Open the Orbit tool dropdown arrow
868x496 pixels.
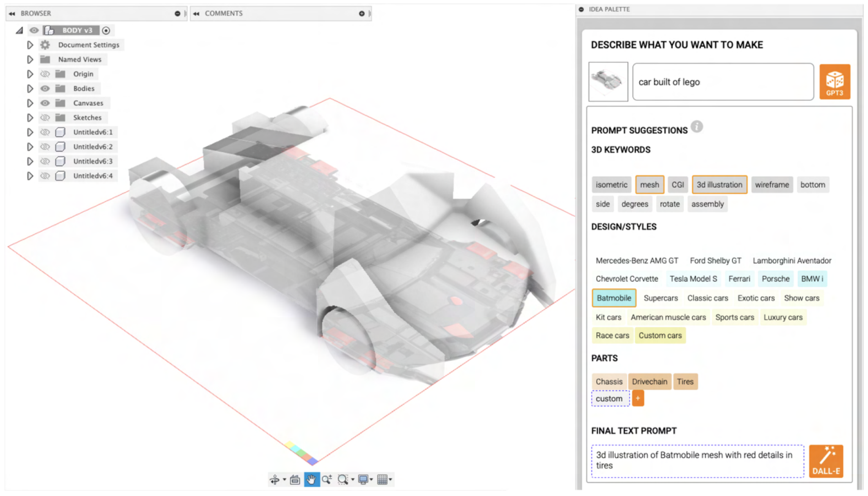coord(284,480)
